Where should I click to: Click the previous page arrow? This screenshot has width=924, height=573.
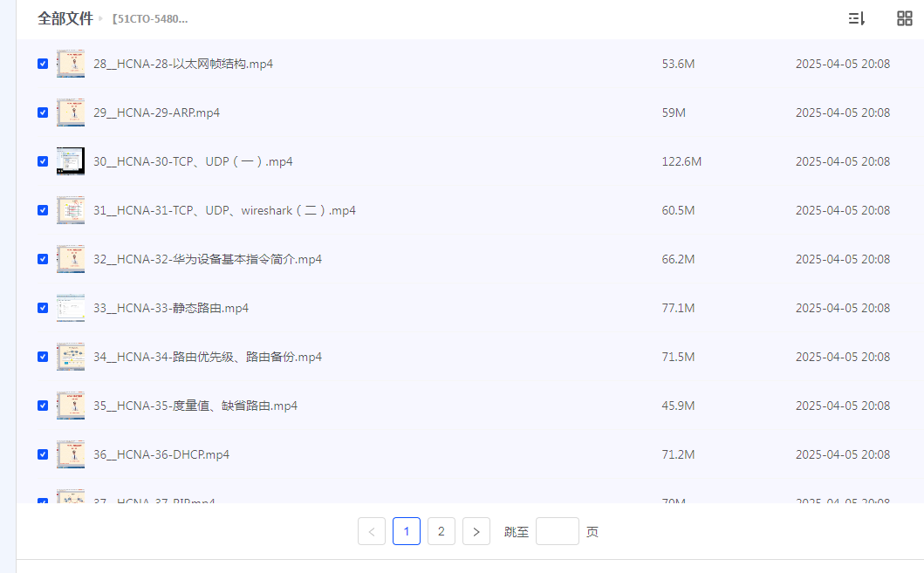point(371,531)
